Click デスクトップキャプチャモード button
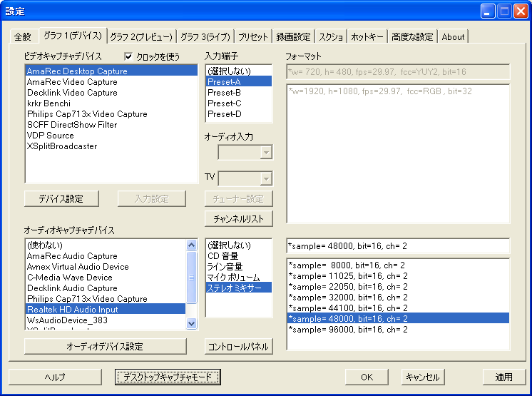532x396 pixels. coord(168,377)
